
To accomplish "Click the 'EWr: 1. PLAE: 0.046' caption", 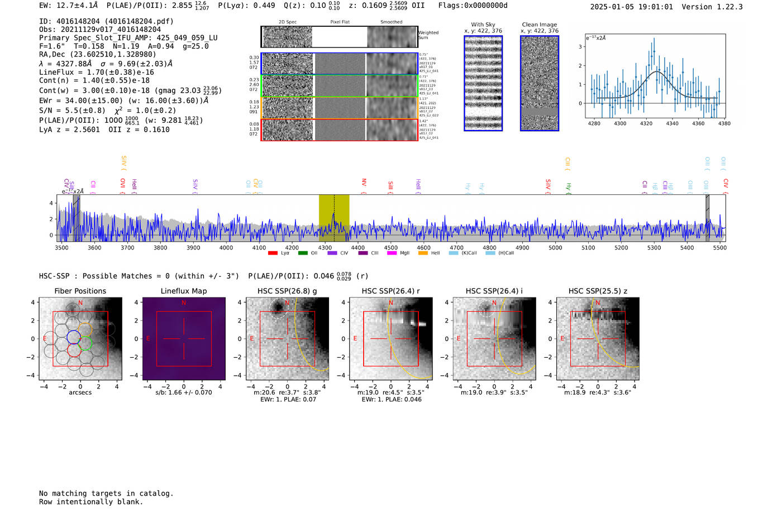I will 392,399.
